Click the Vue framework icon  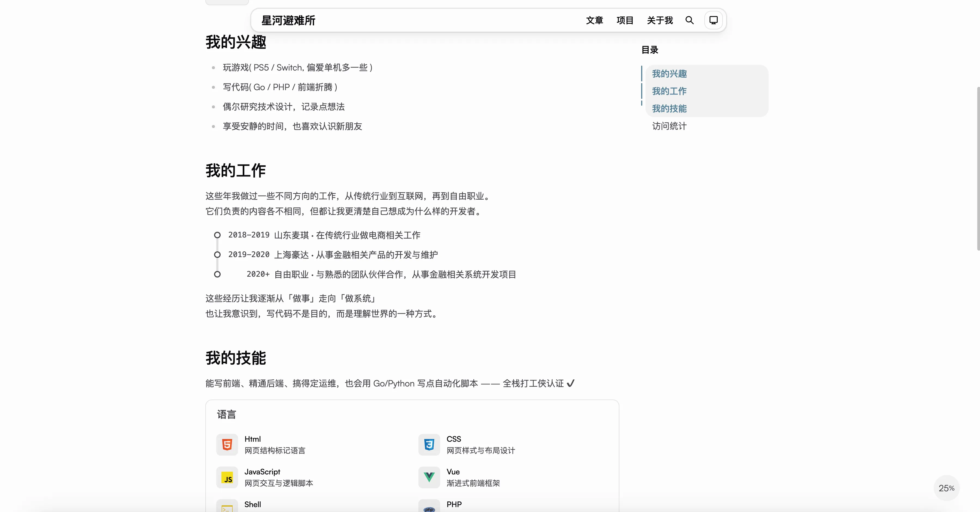point(429,477)
